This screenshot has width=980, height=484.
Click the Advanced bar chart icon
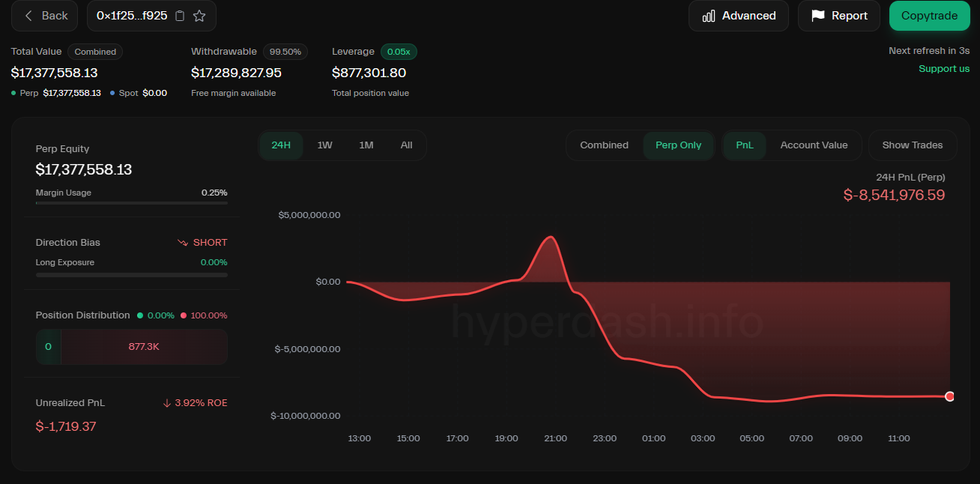click(x=708, y=16)
